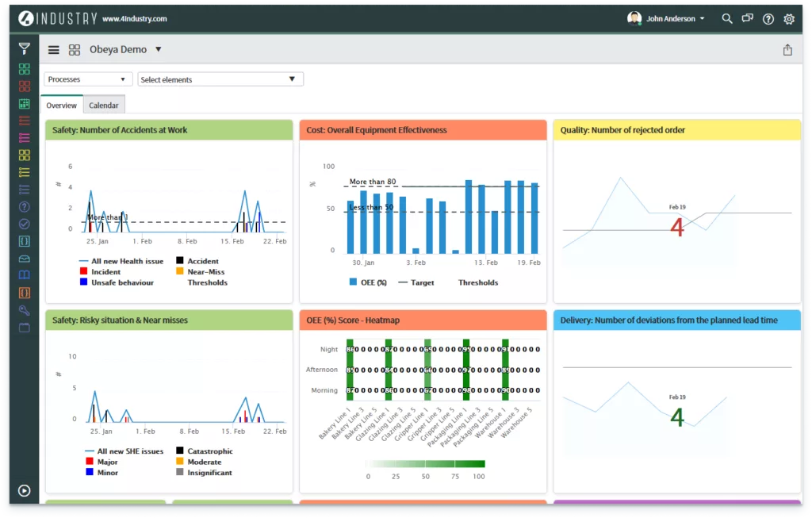Open the Select elements dropdown

click(220, 79)
